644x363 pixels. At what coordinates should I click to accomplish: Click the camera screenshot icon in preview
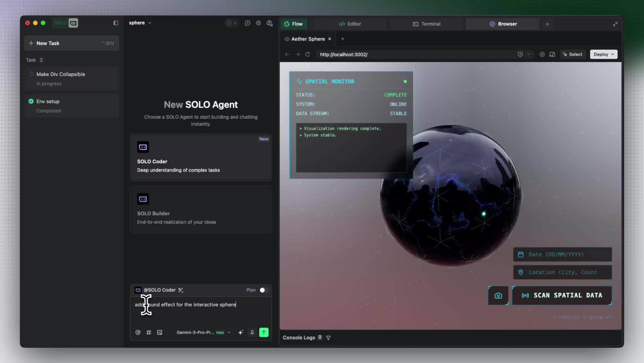498,296
